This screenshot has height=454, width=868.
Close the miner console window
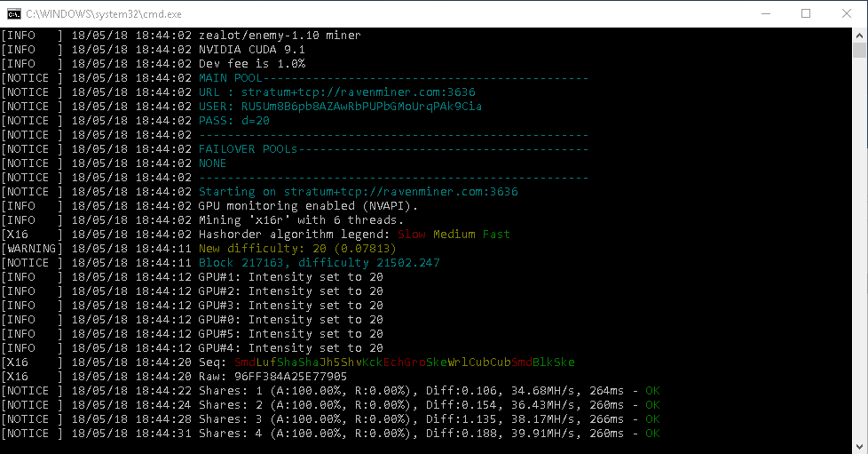pyautogui.click(x=847, y=13)
